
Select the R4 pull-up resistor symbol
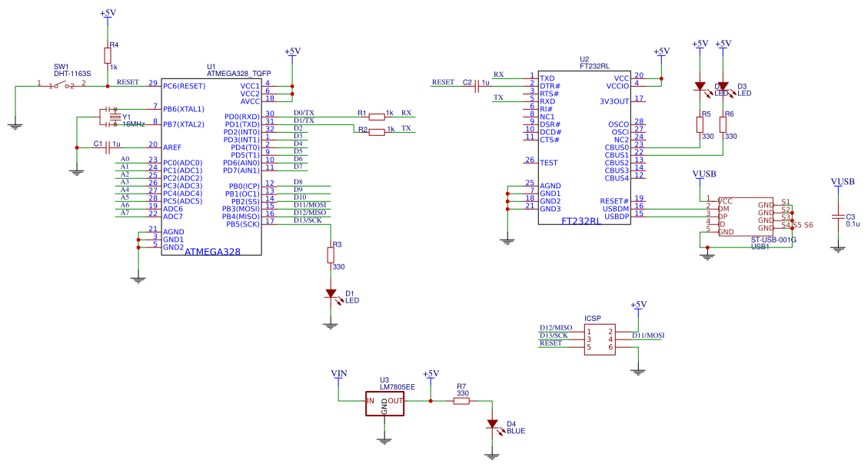pyautogui.click(x=108, y=55)
